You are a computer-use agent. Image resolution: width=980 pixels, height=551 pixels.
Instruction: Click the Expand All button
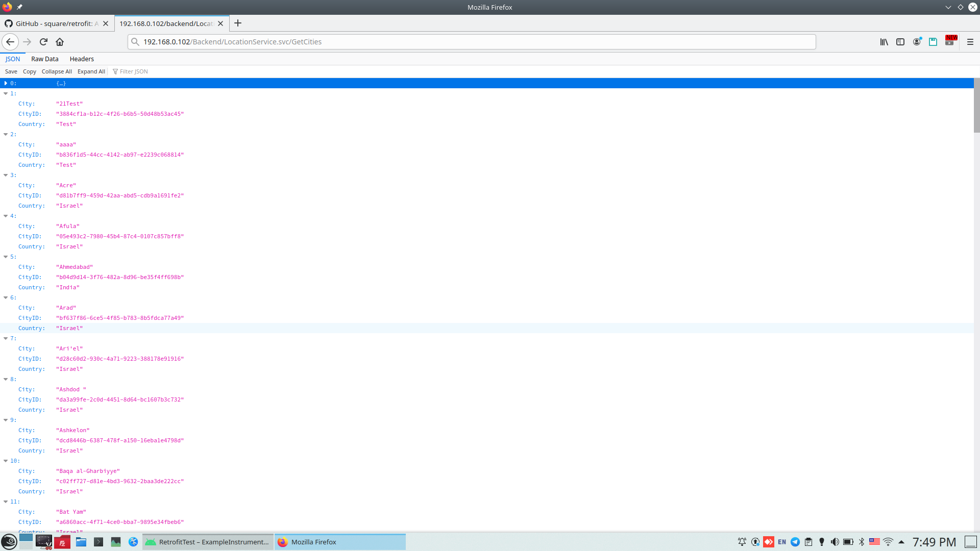91,71
